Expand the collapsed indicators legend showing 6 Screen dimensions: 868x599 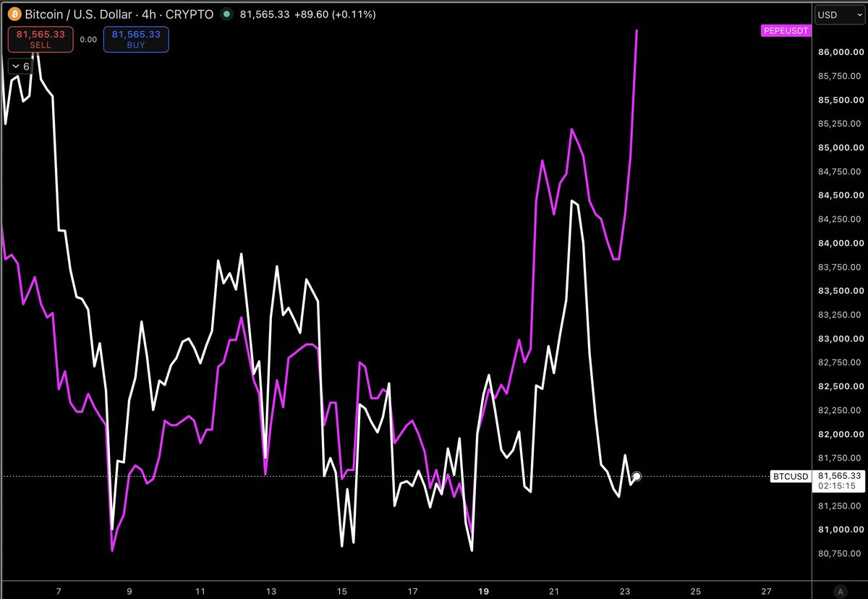(x=20, y=67)
